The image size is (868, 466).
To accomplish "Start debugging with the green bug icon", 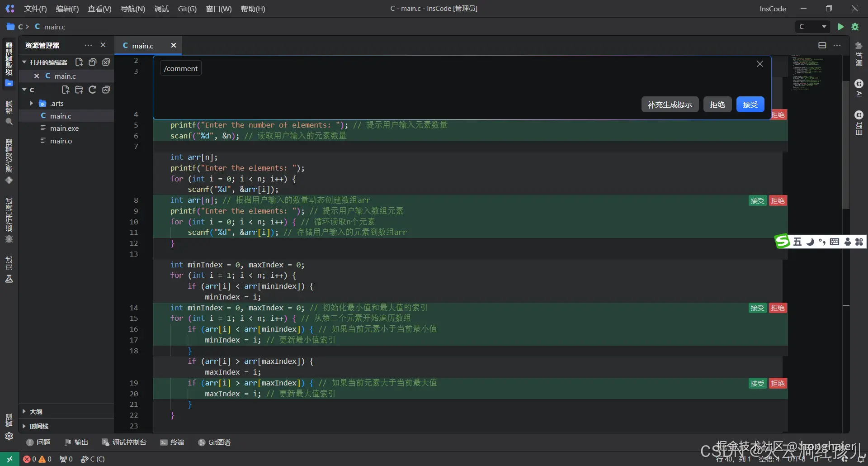I will point(855,27).
